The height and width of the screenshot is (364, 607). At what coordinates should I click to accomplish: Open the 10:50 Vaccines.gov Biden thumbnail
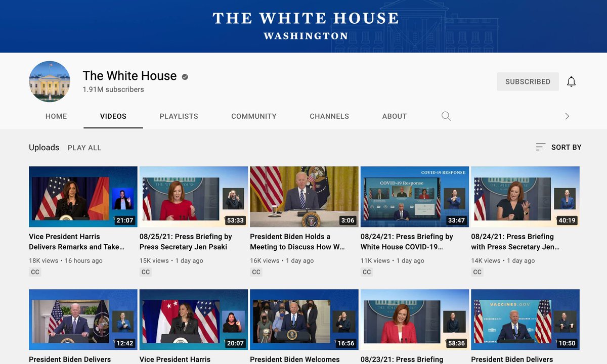coord(525,320)
